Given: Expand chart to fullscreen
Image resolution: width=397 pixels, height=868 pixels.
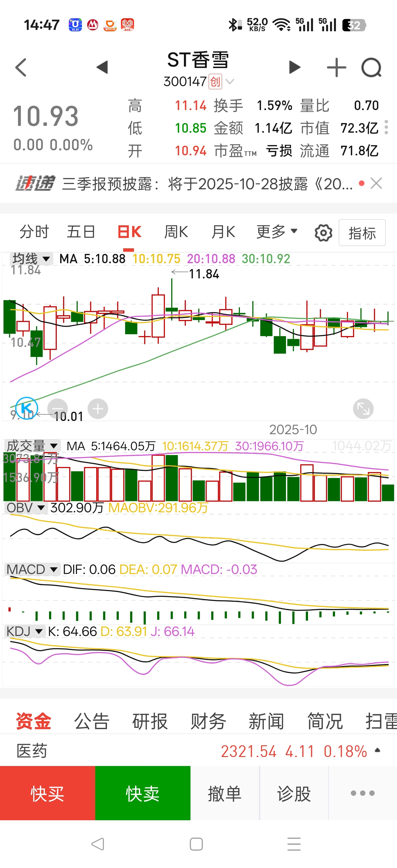Looking at the screenshot, I should [x=363, y=409].
